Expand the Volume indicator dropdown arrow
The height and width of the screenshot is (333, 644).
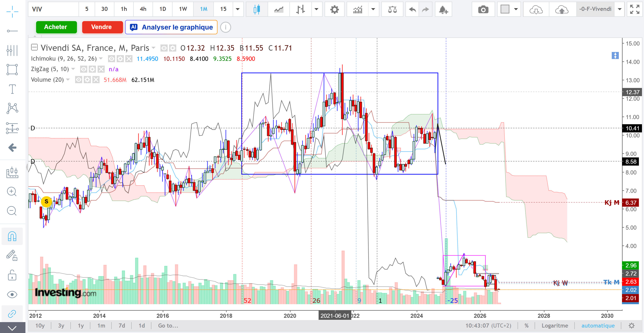68,79
